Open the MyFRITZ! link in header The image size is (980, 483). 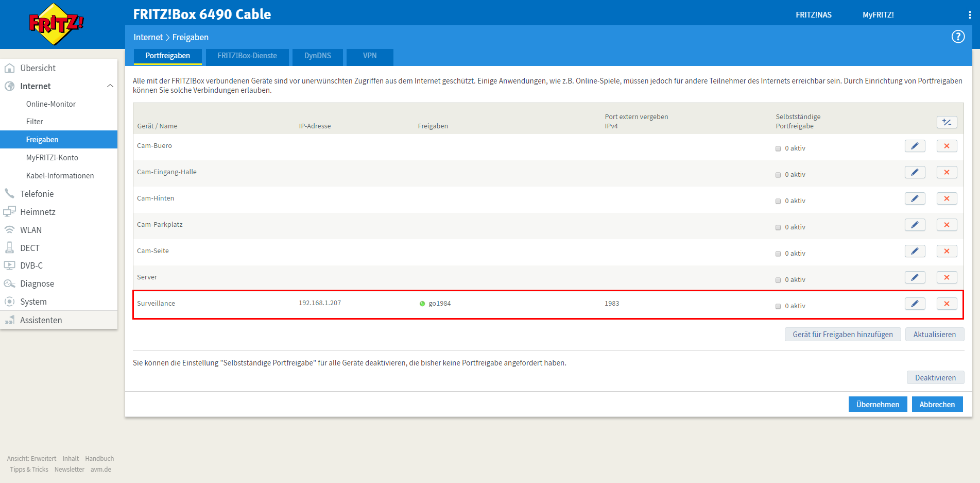click(878, 15)
